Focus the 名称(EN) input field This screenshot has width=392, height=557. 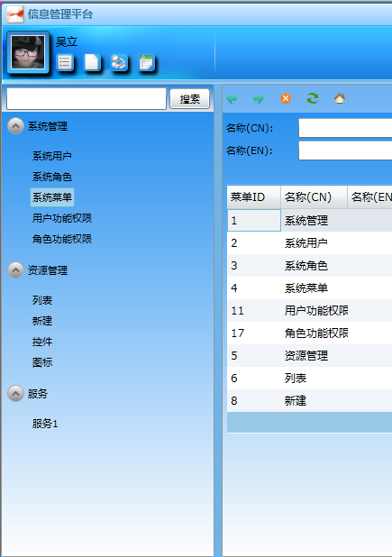pos(345,151)
